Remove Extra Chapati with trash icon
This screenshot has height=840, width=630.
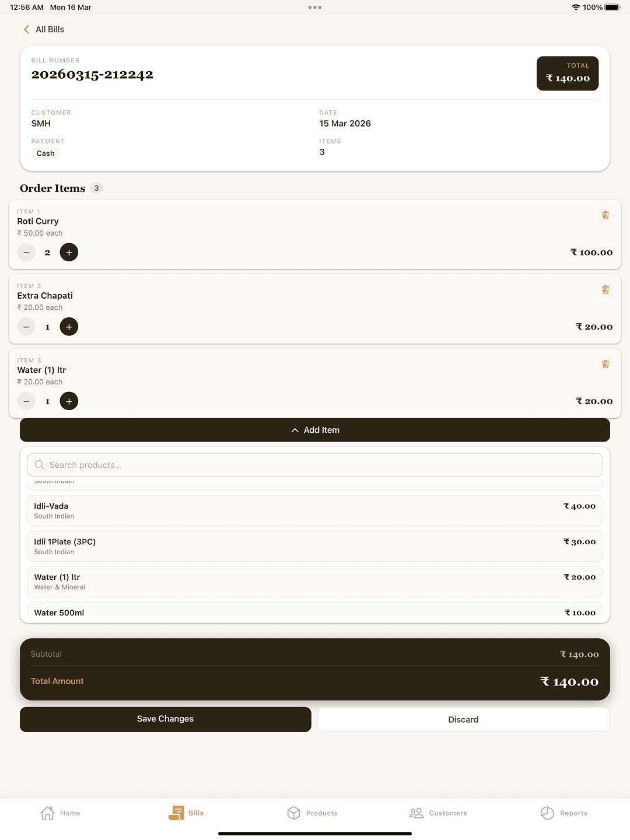tap(605, 290)
